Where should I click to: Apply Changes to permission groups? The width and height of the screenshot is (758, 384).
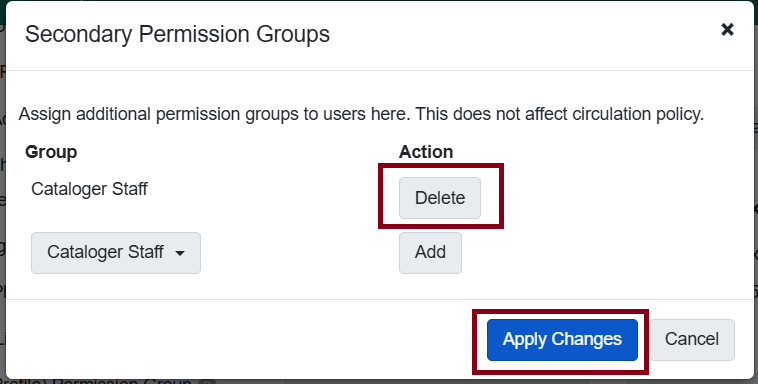click(x=562, y=340)
